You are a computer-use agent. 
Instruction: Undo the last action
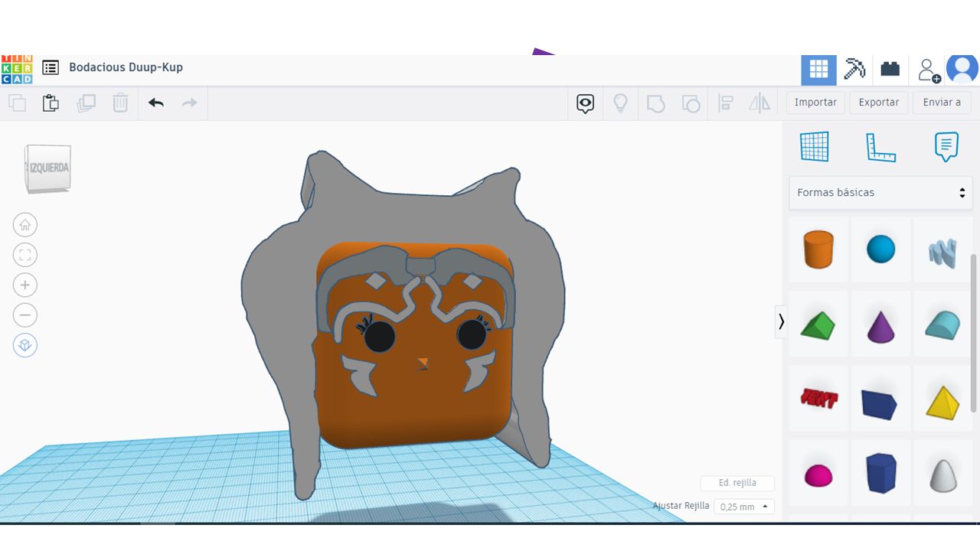click(x=156, y=103)
